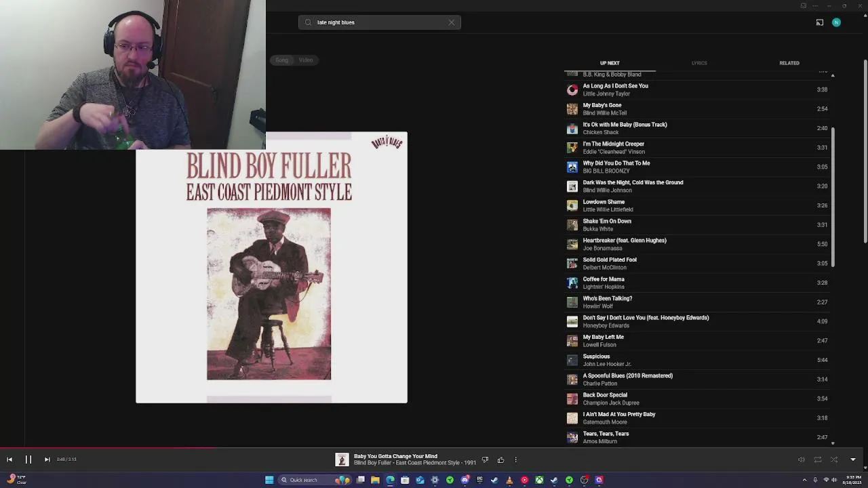This screenshot has width=868, height=488.
Task: Play 'My Baby Left Me' by Lowell Fulson
Action: (697, 341)
